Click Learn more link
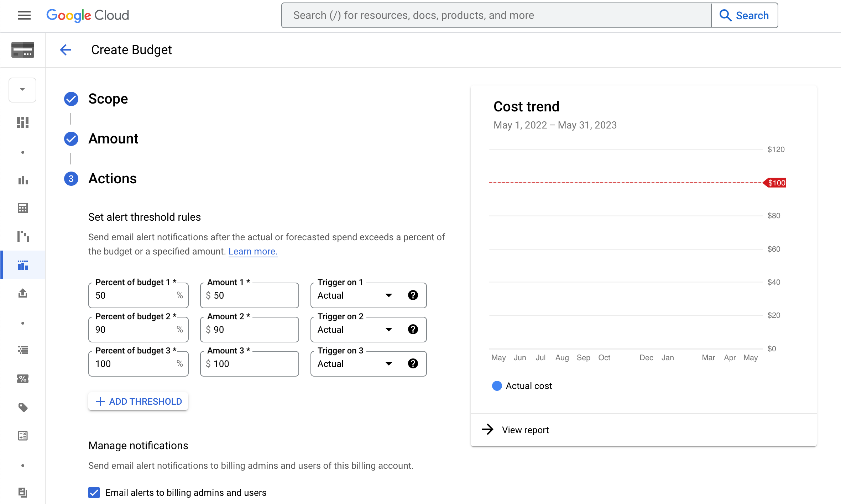Image resolution: width=841 pixels, height=504 pixels. 252,251
